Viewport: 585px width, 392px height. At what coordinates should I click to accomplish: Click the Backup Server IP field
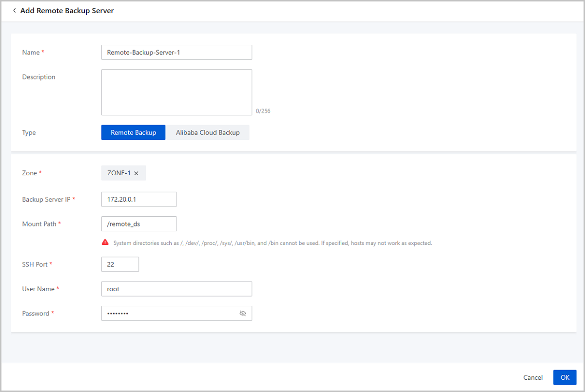tap(139, 200)
